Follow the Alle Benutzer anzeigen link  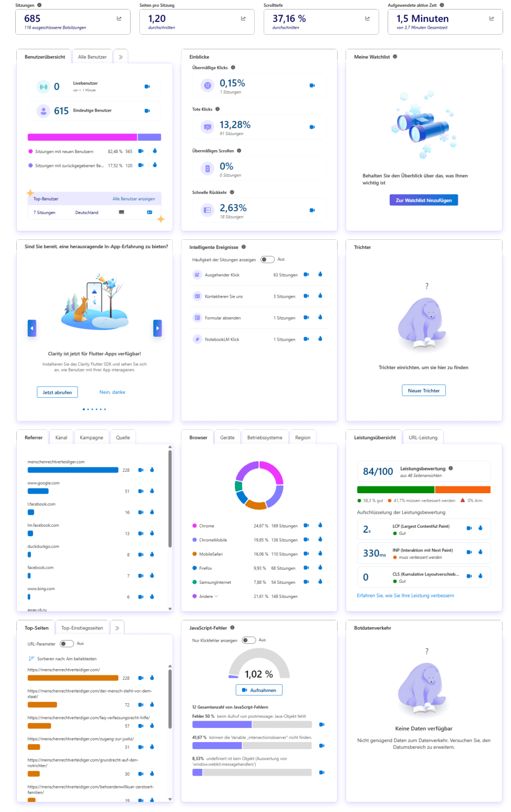tap(133, 199)
